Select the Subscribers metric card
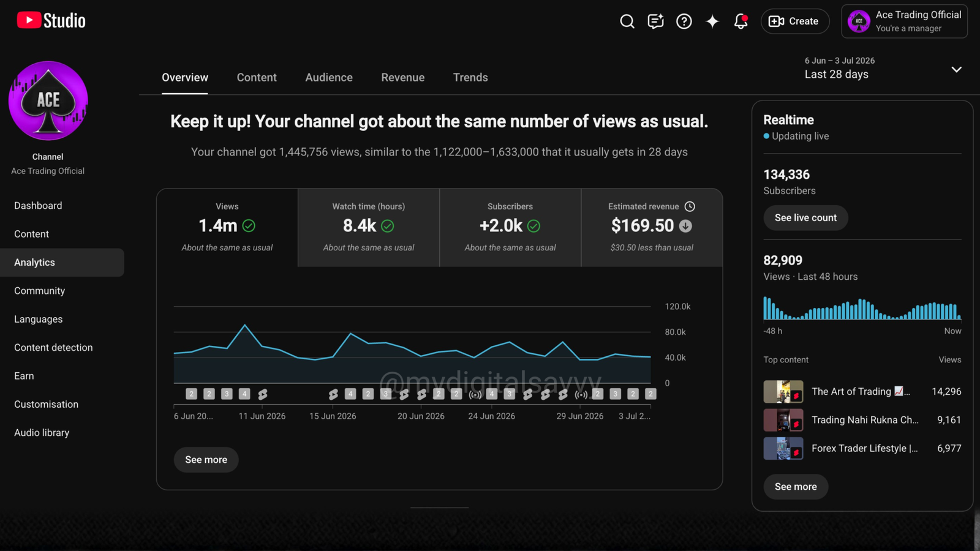Screen dimensions: 980x551 point(510,228)
